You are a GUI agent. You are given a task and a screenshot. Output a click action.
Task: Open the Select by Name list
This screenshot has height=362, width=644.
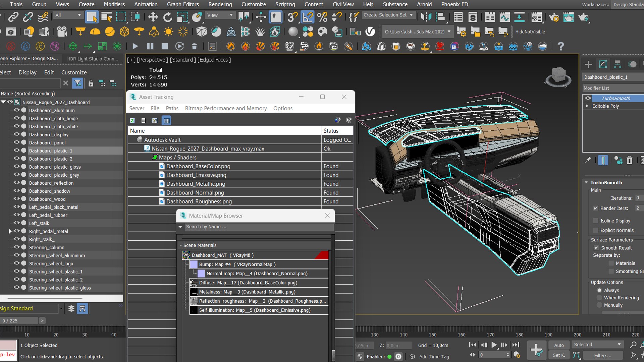(x=106, y=17)
